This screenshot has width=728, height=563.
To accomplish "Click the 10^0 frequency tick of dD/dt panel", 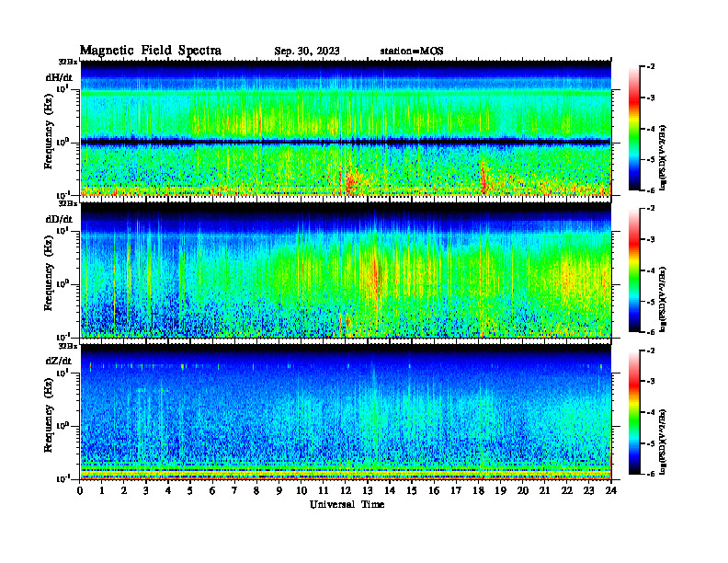I will 63,283.
